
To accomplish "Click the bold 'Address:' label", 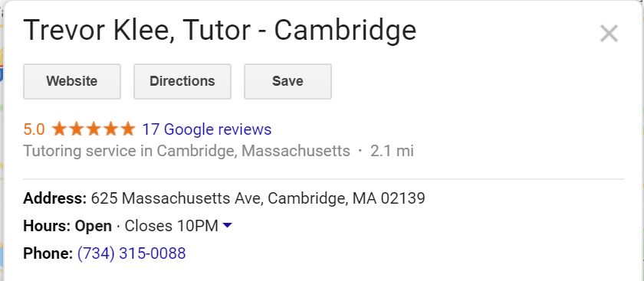I will tap(55, 198).
